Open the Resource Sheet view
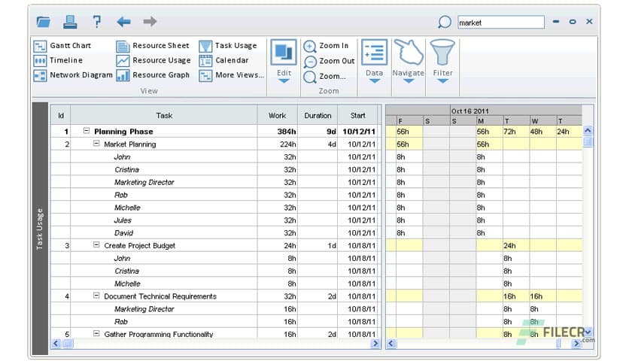The width and height of the screenshot is (629, 364). [153, 46]
